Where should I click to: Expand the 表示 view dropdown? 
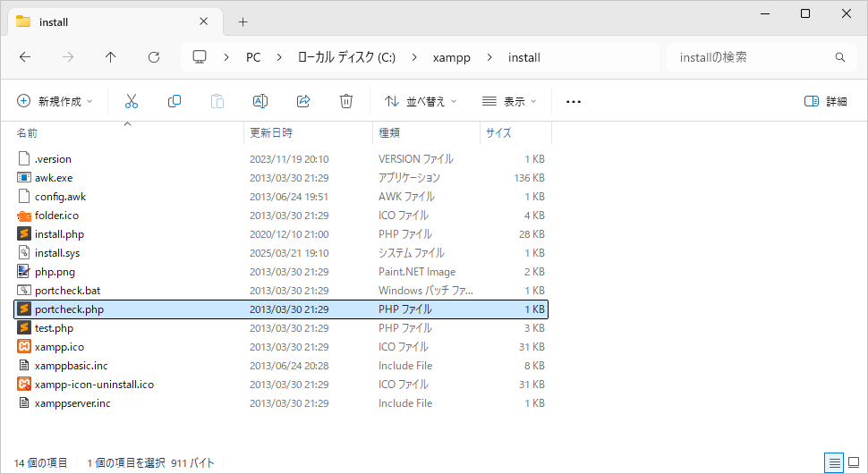[x=509, y=102]
